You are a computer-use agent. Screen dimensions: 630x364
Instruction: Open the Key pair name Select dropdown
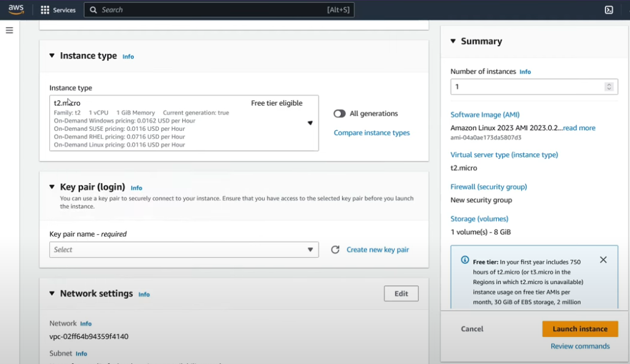(x=184, y=250)
